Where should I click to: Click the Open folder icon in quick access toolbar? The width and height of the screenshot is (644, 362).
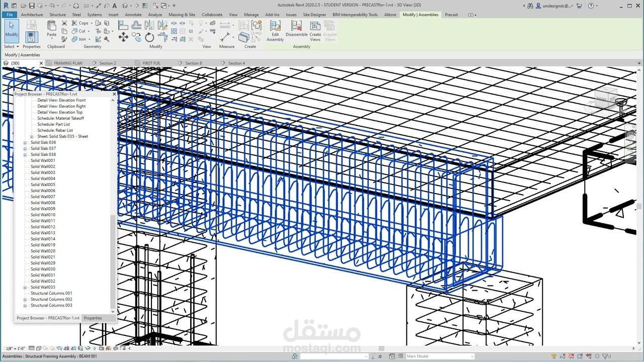coord(24,6)
